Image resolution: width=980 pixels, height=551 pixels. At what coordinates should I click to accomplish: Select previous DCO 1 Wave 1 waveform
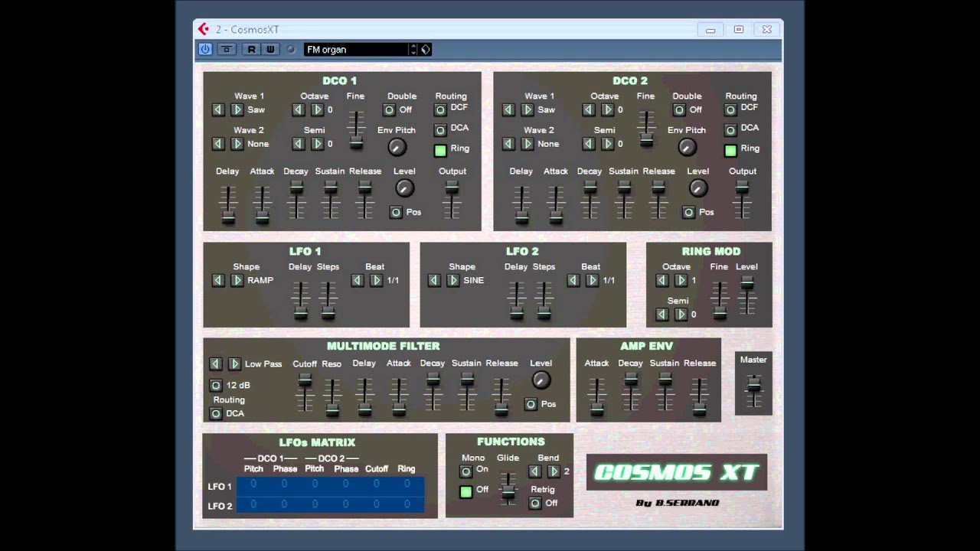tap(218, 109)
